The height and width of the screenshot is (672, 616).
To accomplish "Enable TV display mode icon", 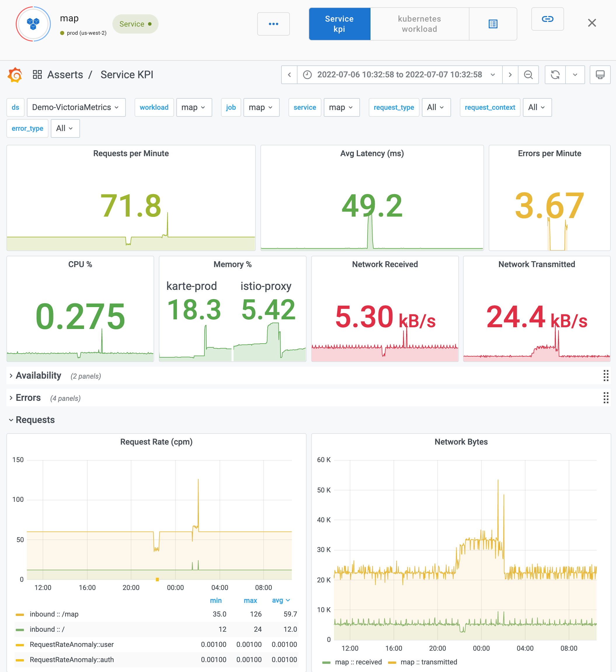I will [x=600, y=75].
